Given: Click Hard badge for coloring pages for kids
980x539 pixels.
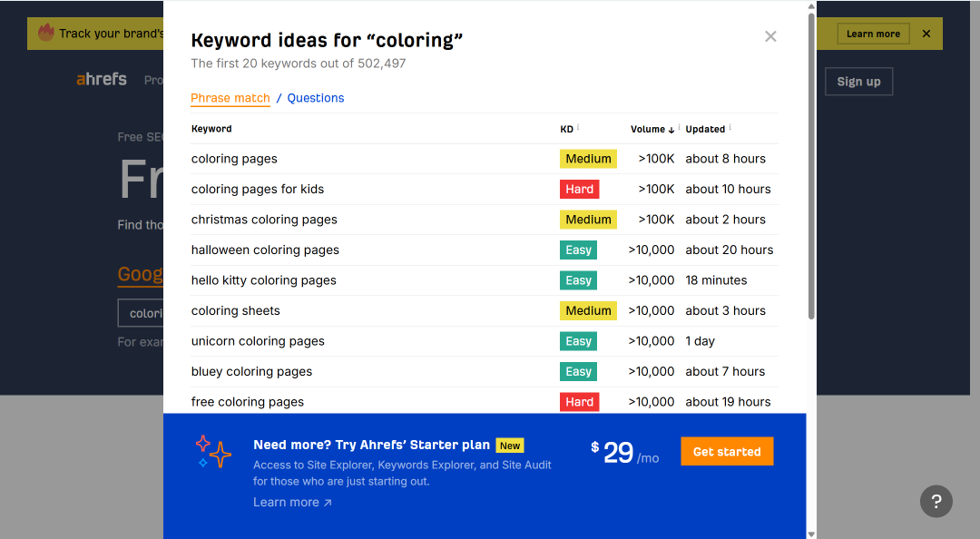Looking at the screenshot, I should tap(579, 189).
